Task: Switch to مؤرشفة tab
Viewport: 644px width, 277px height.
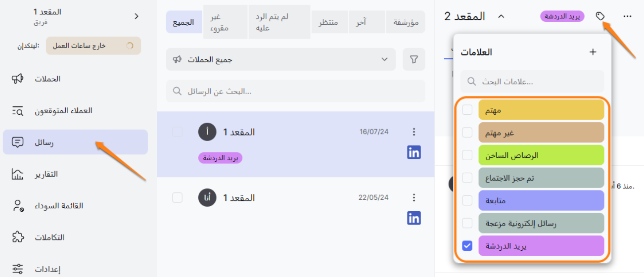Action: [x=406, y=22]
